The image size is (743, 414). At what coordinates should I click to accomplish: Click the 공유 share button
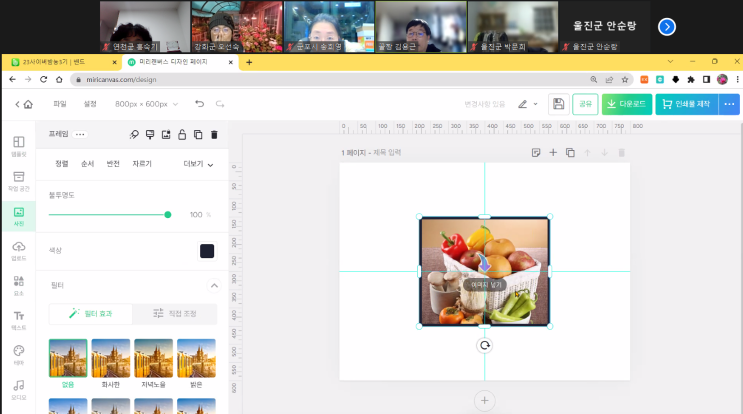tap(585, 103)
